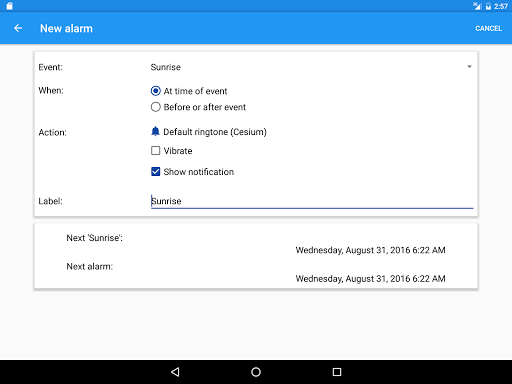The width and height of the screenshot is (512, 384).
Task: Click the Label text field containing Sunrise
Action: coord(312,201)
